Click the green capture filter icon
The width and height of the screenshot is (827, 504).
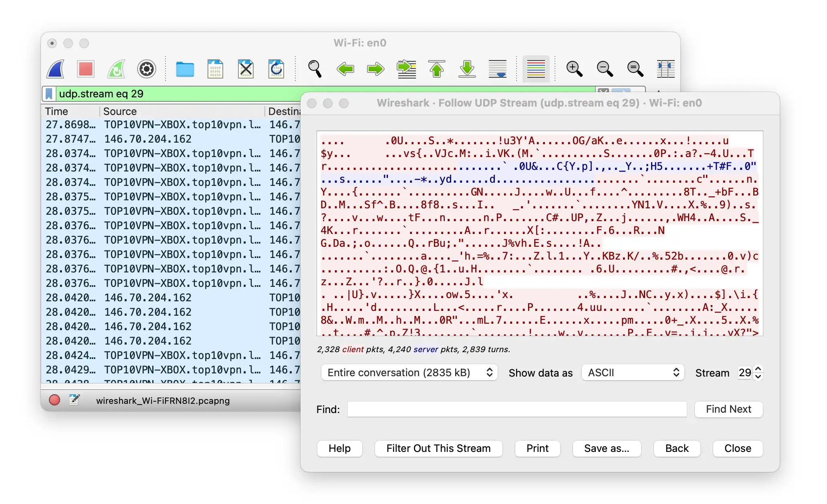point(116,69)
